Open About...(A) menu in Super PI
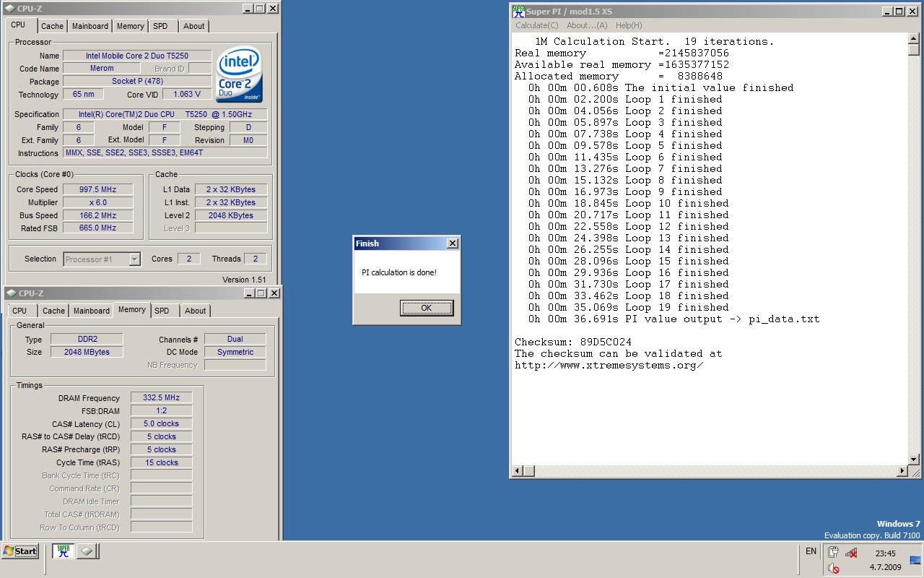Viewport: 924px width, 578px height. (587, 25)
